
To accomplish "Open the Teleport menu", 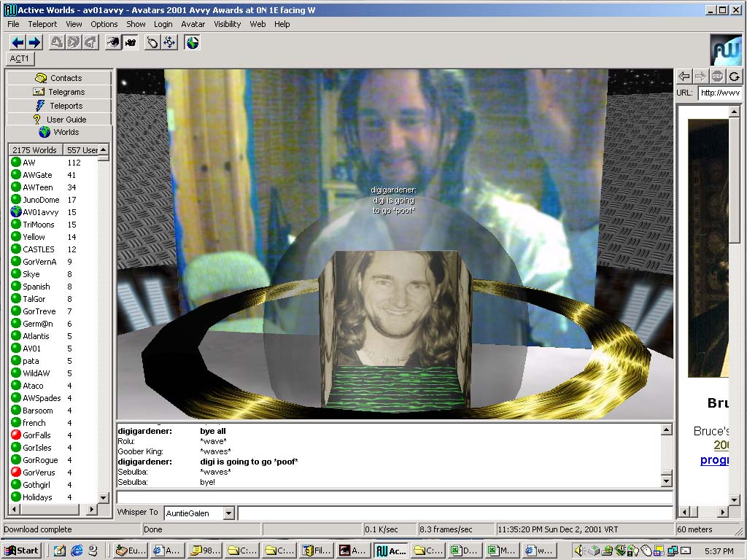I will click(42, 24).
